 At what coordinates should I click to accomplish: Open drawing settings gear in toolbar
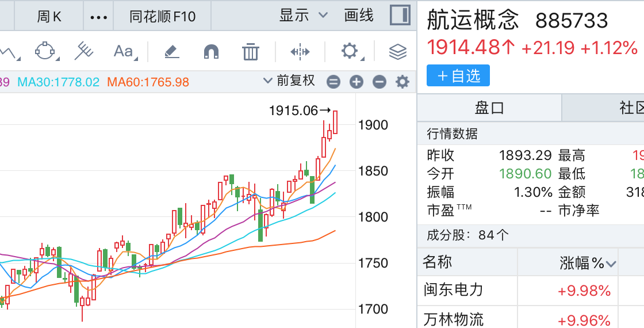[x=349, y=51]
